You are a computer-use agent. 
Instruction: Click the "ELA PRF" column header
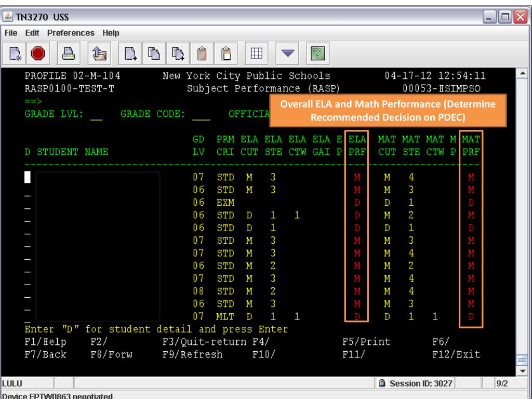(357, 145)
